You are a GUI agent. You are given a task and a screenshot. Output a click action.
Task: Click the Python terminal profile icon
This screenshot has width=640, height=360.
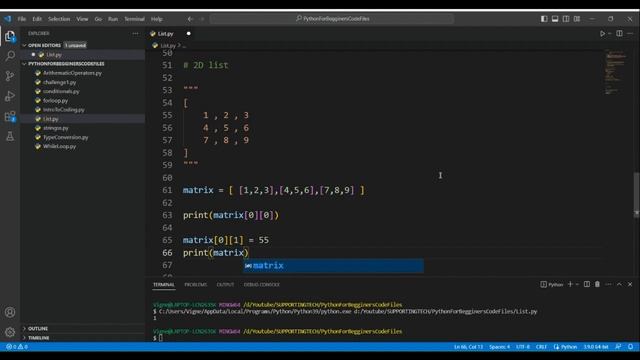(x=543, y=284)
